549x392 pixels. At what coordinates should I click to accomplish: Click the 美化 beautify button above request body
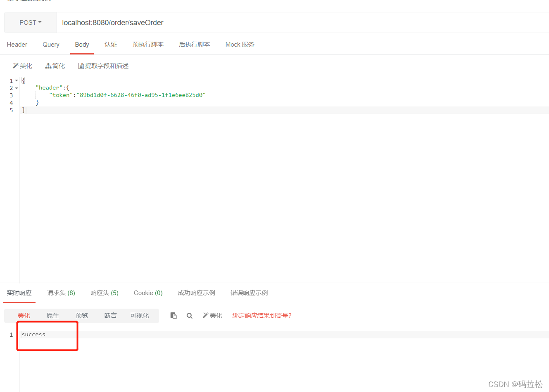[x=22, y=66]
